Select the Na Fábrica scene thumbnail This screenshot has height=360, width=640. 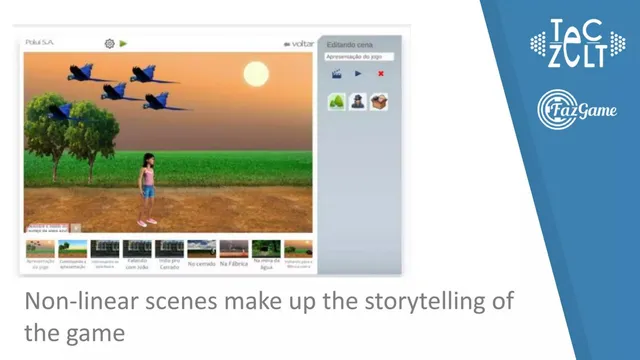234,249
